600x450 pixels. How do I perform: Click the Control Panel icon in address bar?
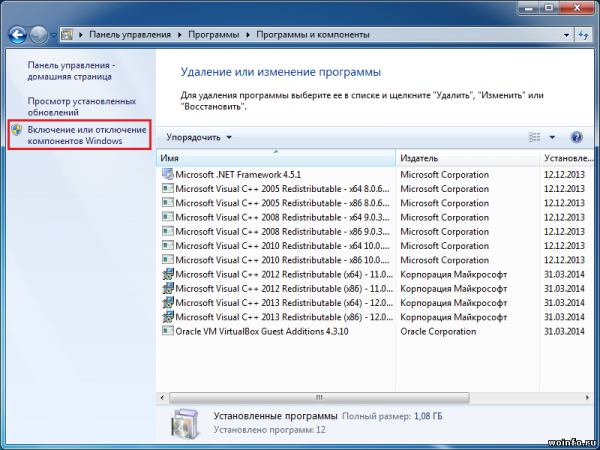click(x=67, y=35)
